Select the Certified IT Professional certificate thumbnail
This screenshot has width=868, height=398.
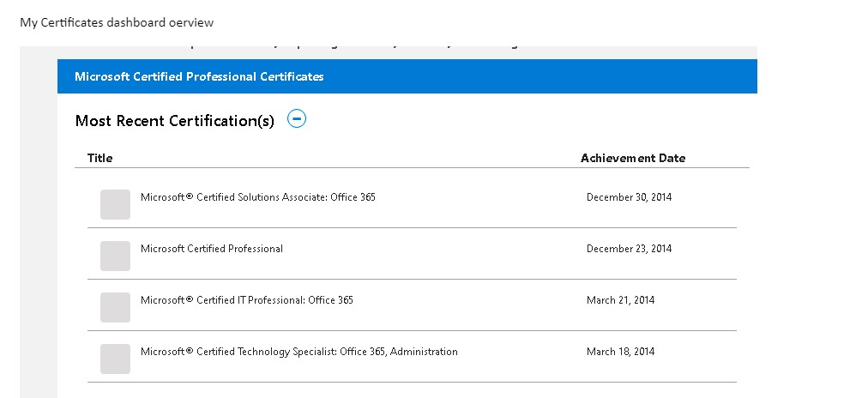tap(115, 307)
